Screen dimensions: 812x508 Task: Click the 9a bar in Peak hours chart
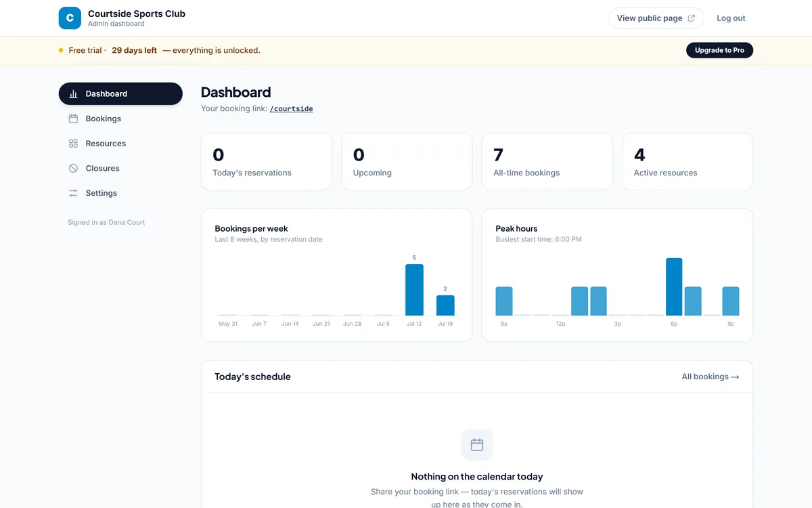tap(504, 301)
